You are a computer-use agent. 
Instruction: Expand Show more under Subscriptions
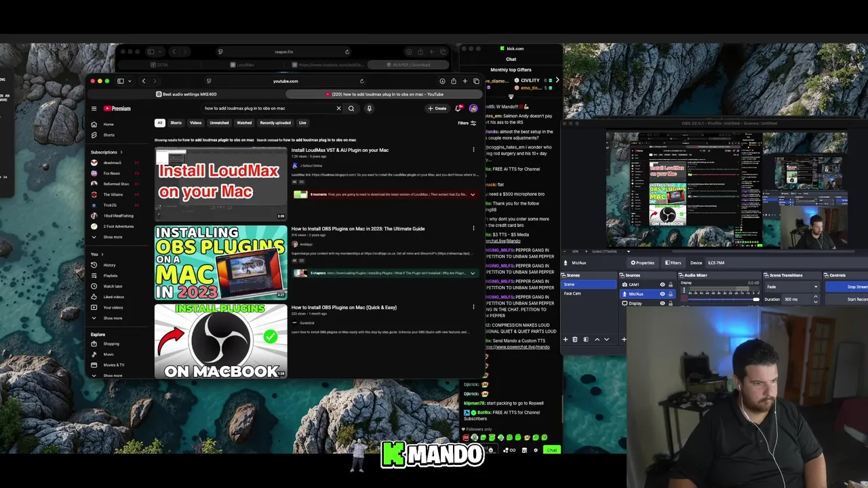(x=113, y=237)
